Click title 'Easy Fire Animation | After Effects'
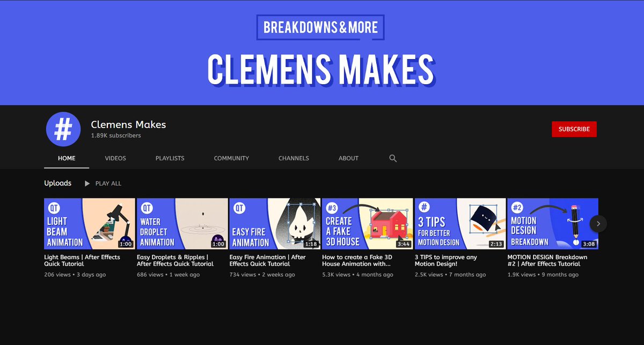644x345 pixels. point(267,260)
